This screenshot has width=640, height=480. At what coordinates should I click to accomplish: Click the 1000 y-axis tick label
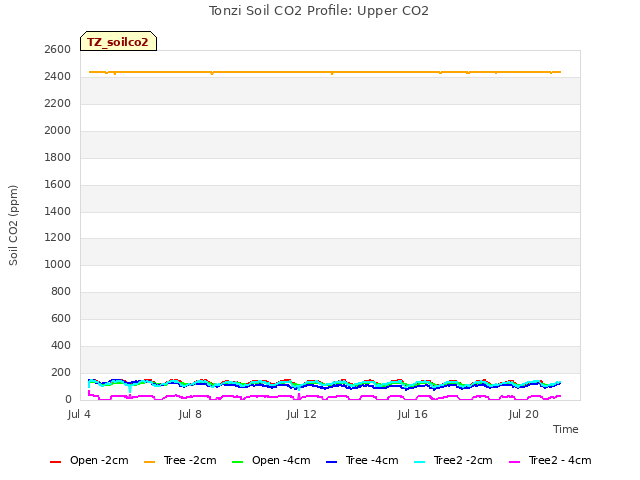[x=58, y=264]
